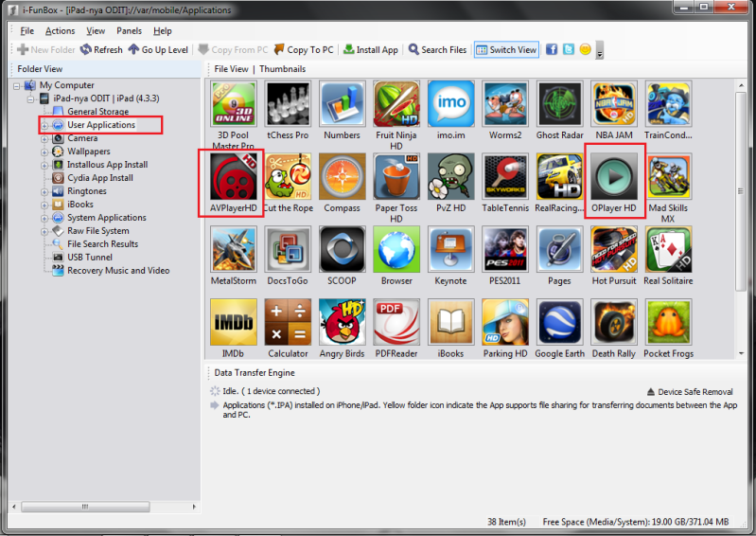This screenshot has width=756, height=536.
Task: Select the tChess Pro app icon
Action: (x=288, y=104)
